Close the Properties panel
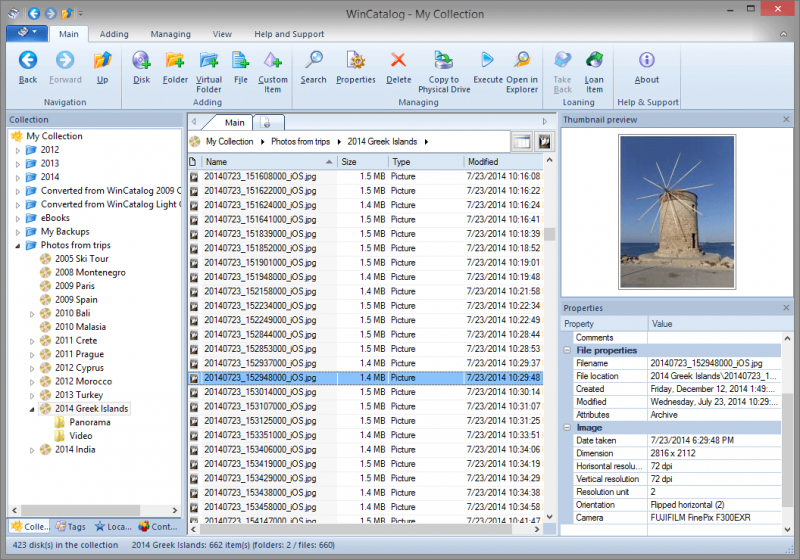This screenshot has width=800, height=560. [x=786, y=308]
